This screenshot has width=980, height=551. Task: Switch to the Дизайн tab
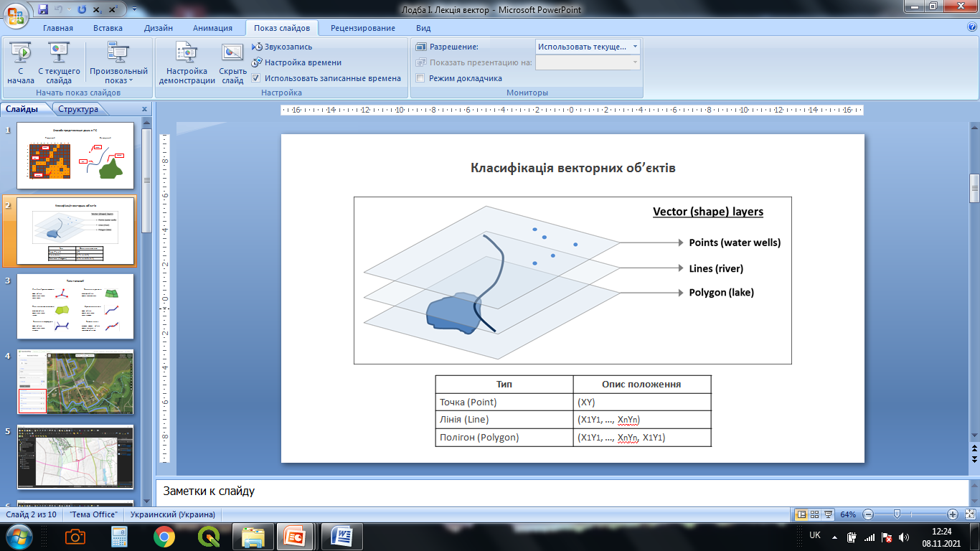click(x=158, y=28)
